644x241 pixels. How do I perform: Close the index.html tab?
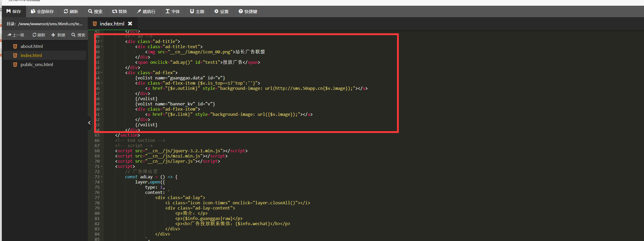(x=130, y=23)
